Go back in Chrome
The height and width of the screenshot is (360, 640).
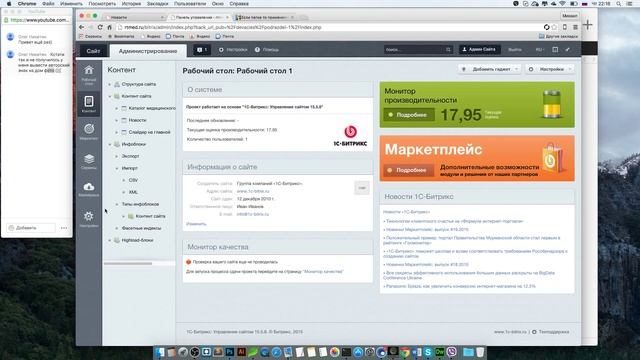(x=82, y=27)
